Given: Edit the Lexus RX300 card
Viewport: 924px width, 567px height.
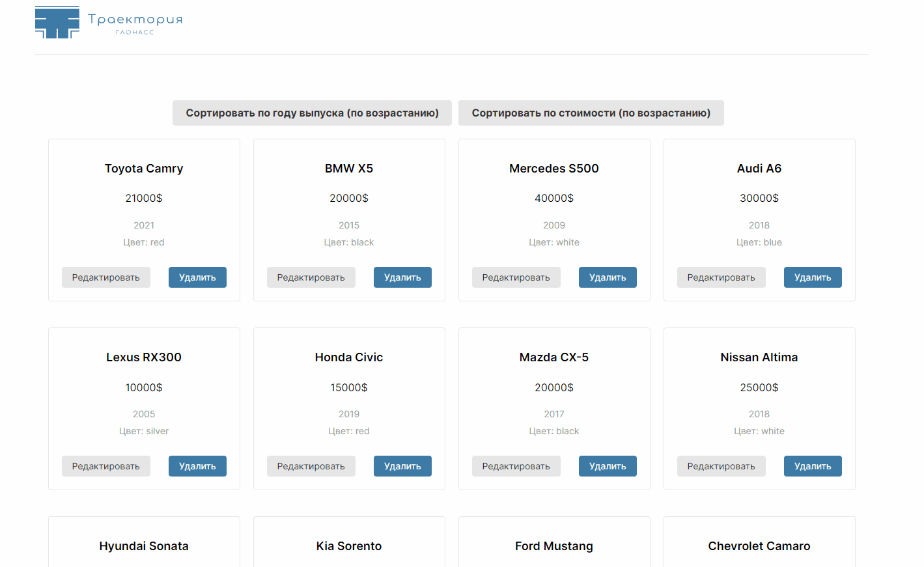Looking at the screenshot, I should (x=106, y=466).
